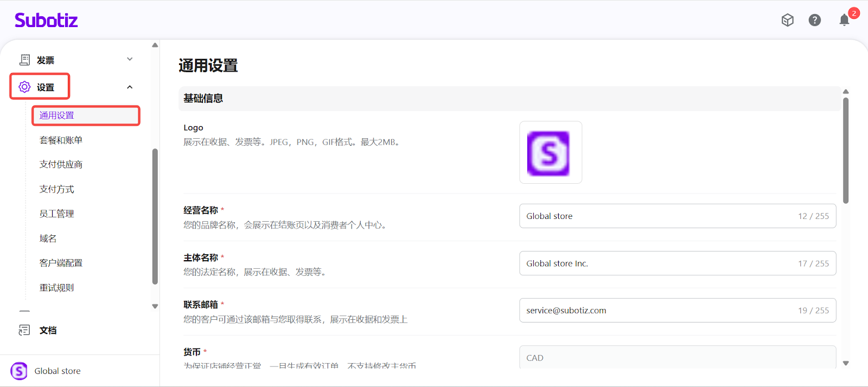This screenshot has width=868, height=387.
Task: Click the settings gear icon
Action: pyautogui.click(x=24, y=87)
